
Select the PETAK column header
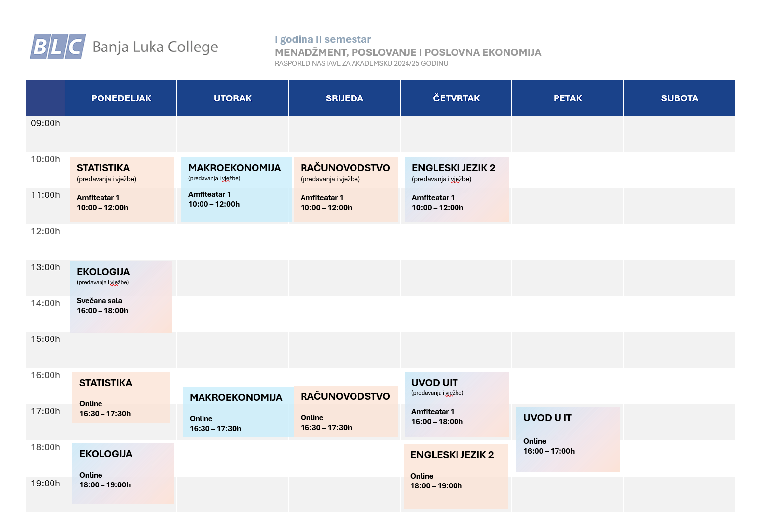tap(567, 98)
